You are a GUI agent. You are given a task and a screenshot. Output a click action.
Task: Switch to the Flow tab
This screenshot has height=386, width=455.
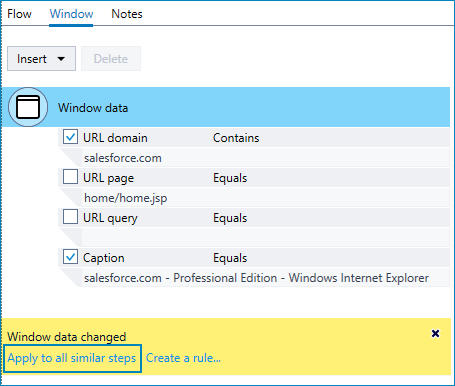(x=19, y=14)
